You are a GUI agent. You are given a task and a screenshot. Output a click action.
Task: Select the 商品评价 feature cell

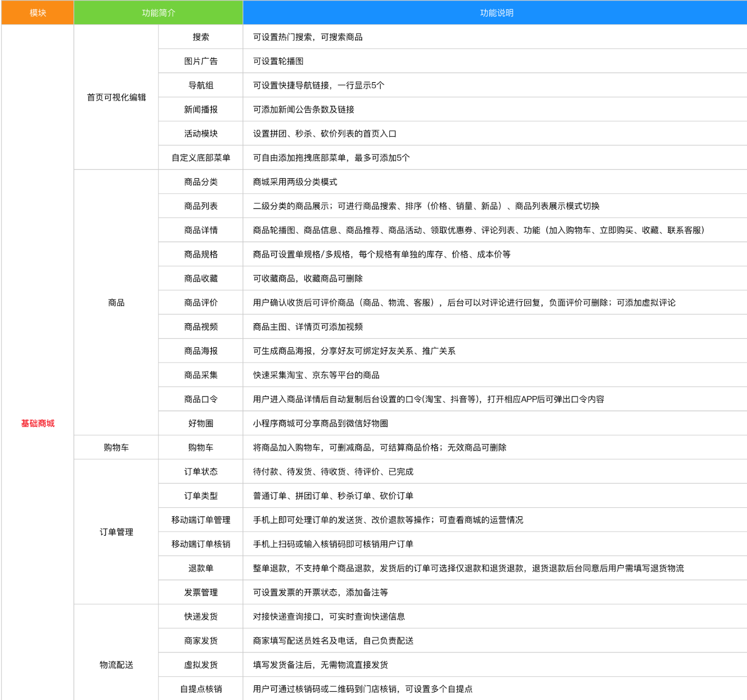[x=201, y=302]
